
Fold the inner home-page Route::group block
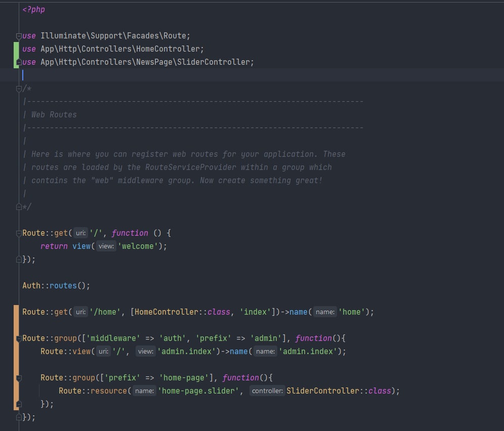pos(19,378)
